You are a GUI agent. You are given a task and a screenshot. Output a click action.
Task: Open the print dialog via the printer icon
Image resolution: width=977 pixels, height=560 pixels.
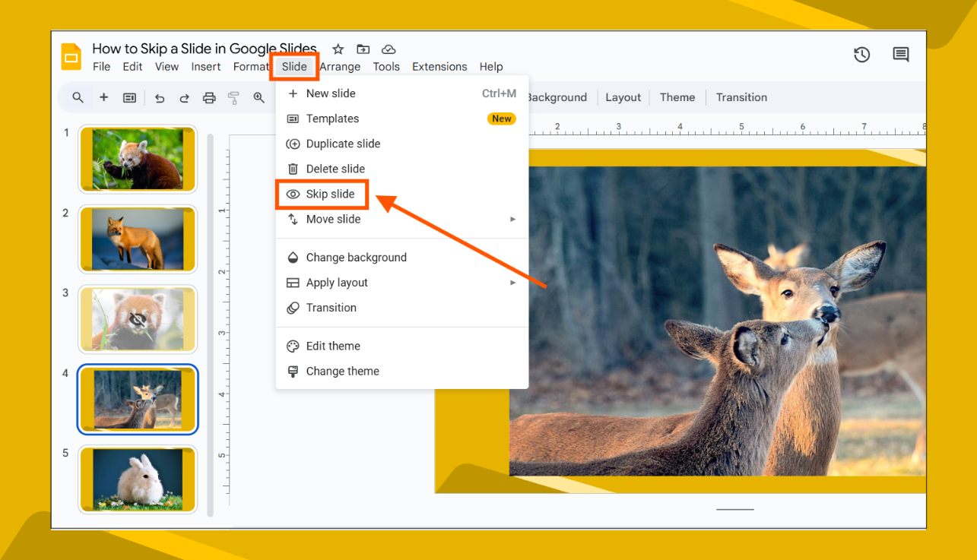pyautogui.click(x=209, y=97)
